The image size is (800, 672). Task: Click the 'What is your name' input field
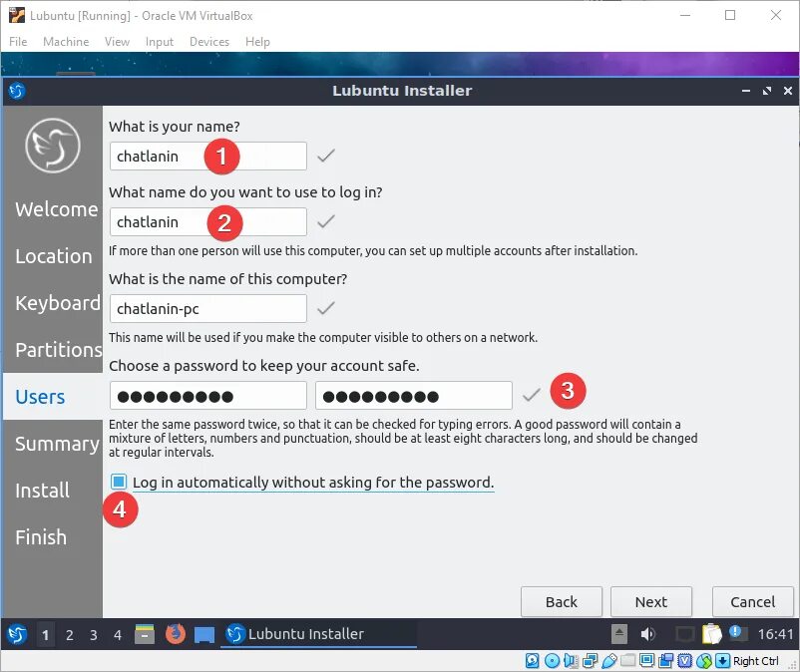tap(208, 156)
